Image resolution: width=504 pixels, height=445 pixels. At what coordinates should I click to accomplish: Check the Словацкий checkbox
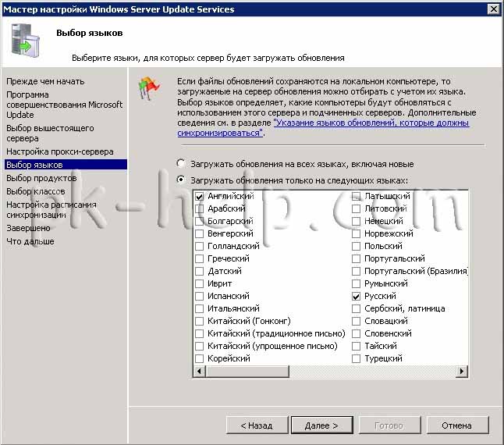click(356, 321)
